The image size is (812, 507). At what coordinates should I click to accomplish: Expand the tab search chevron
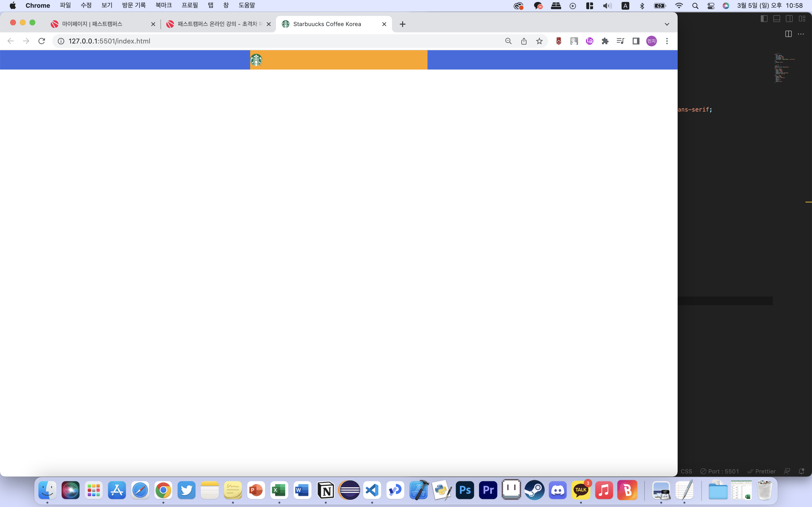coord(667,24)
